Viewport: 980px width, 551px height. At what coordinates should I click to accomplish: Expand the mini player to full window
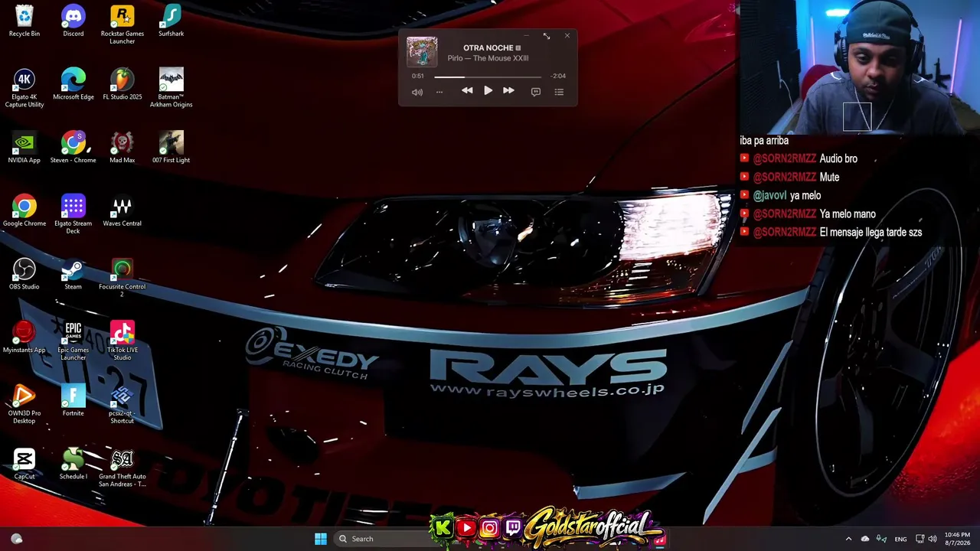point(547,36)
